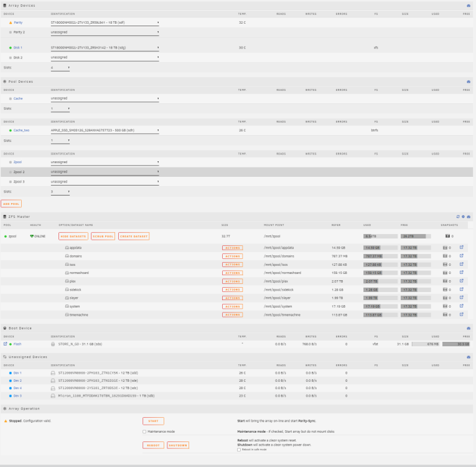
Task: Enable Maintenance mode checkbox
Action: [144, 432]
